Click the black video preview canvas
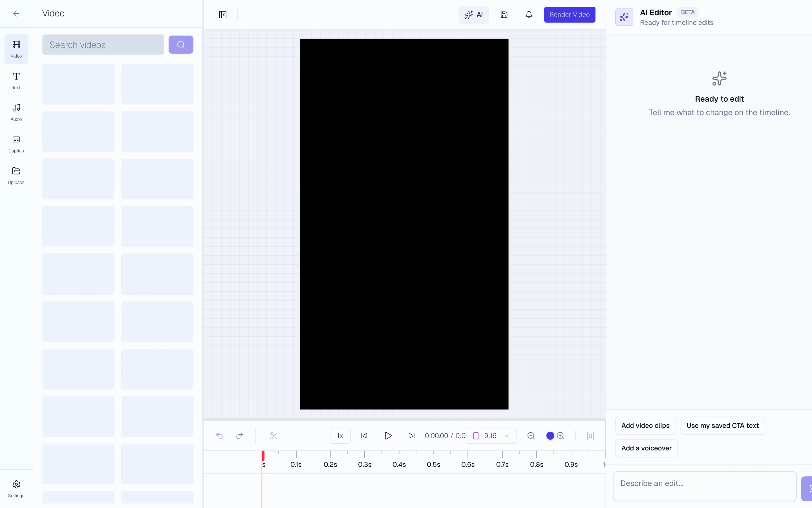The height and width of the screenshot is (508, 812). pos(404,224)
